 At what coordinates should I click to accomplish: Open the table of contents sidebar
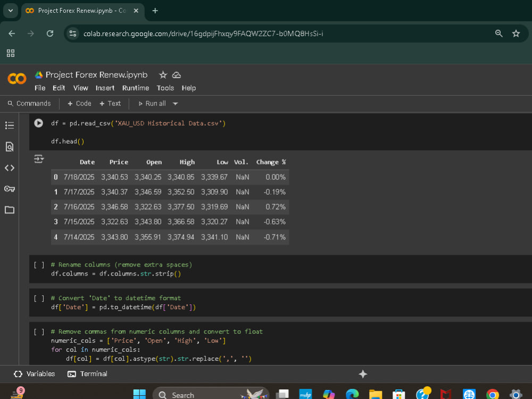10,126
